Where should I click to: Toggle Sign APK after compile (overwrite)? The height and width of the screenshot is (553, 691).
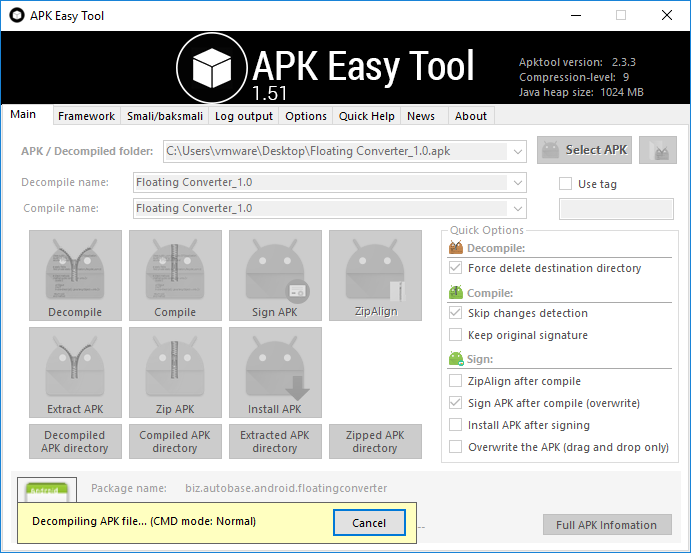[455, 403]
